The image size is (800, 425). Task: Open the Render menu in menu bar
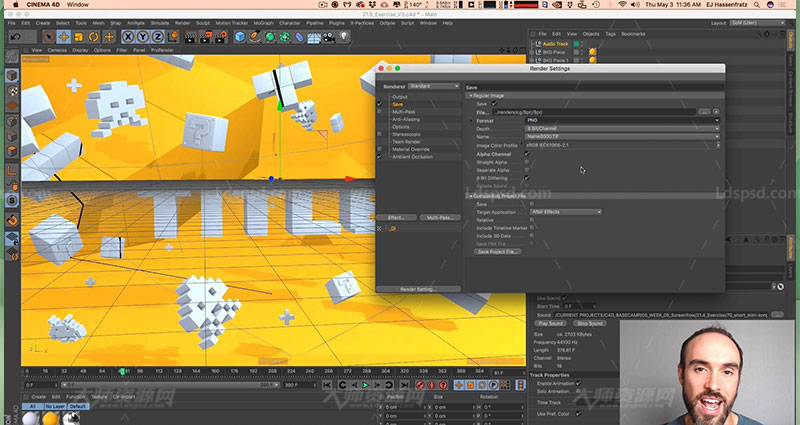coord(182,23)
